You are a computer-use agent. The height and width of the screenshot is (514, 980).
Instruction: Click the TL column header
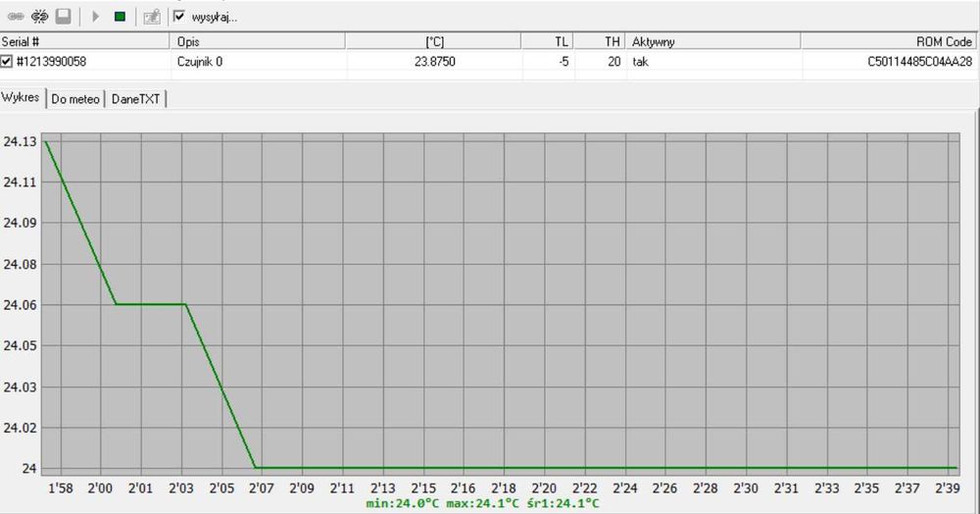[547, 41]
